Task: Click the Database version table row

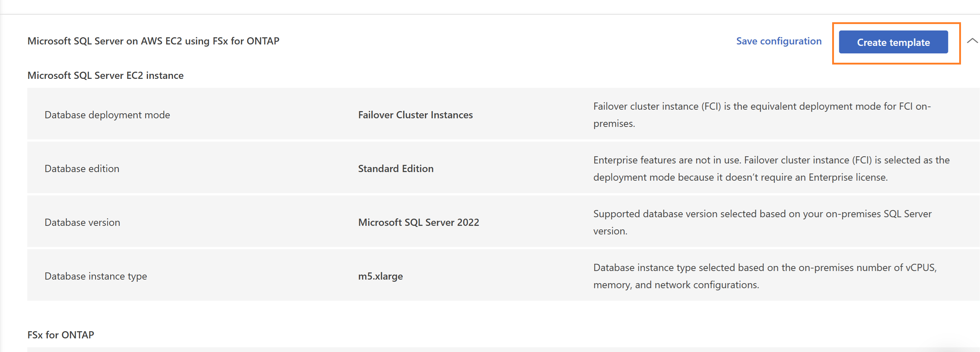Action: click(503, 222)
